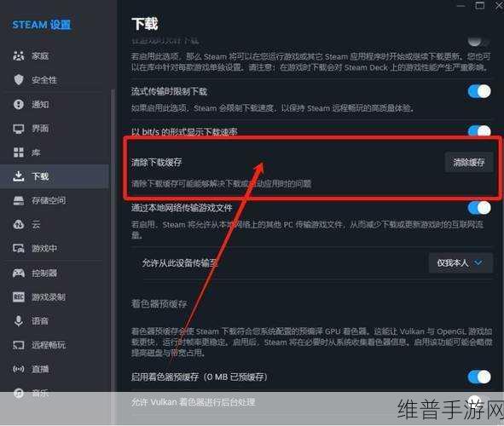Click the 着色器预缓存 section heading

click(x=159, y=303)
